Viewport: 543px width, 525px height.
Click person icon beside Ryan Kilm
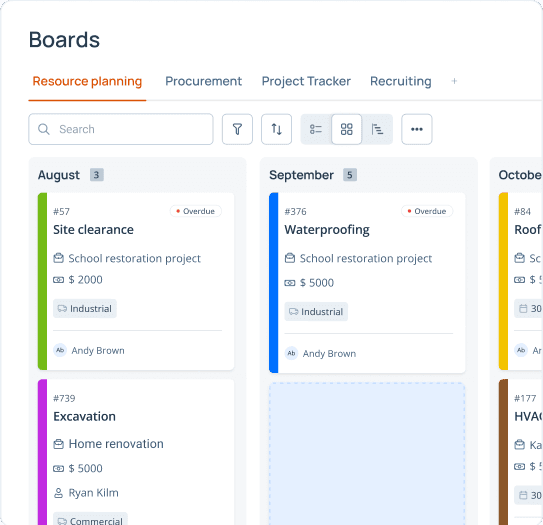[x=59, y=493]
